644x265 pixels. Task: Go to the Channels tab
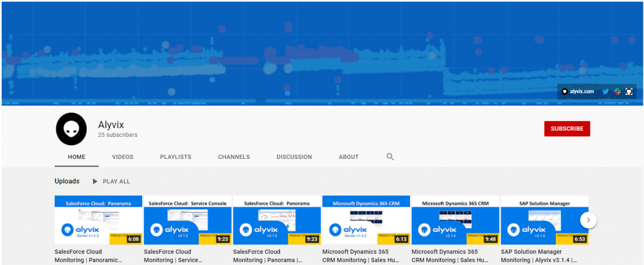click(x=234, y=157)
